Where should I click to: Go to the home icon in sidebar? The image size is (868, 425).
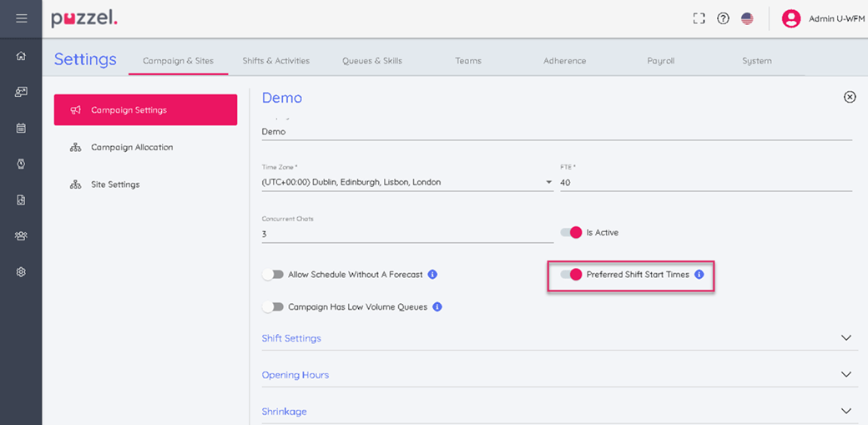(x=21, y=56)
